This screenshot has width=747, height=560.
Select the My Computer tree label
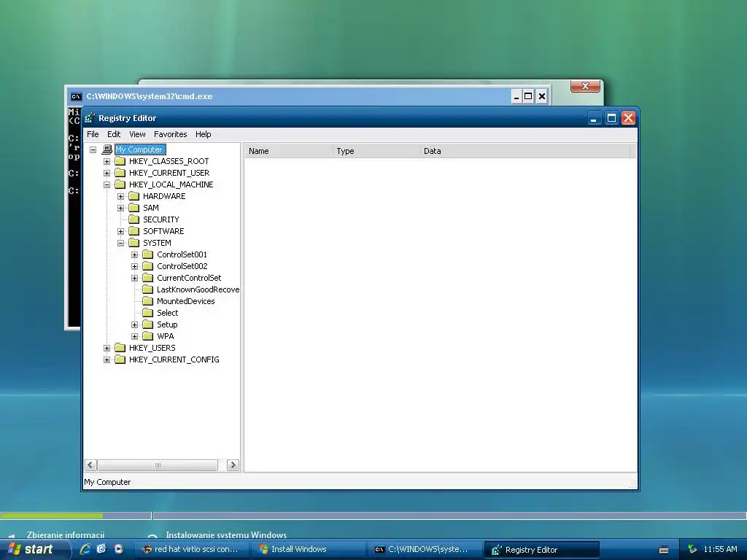(x=140, y=149)
